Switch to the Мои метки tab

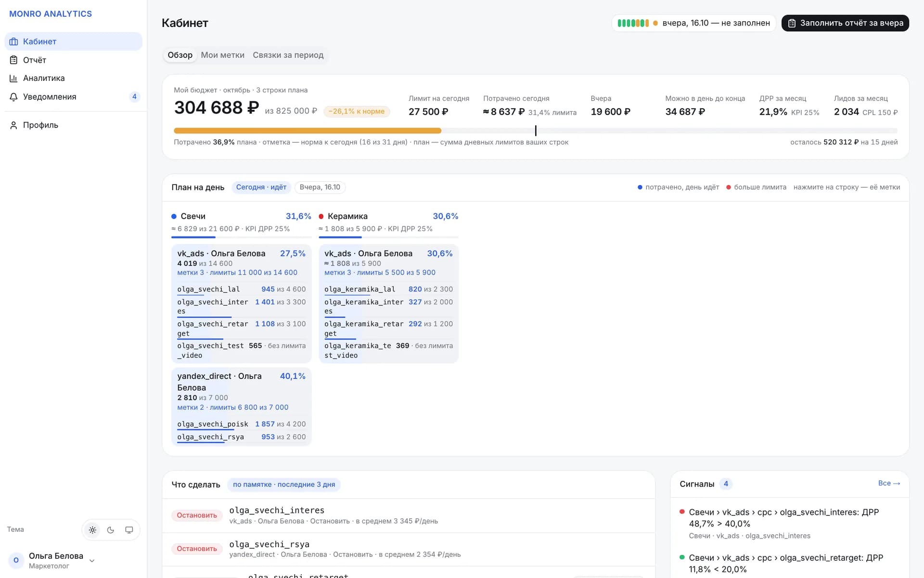pyautogui.click(x=222, y=55)
